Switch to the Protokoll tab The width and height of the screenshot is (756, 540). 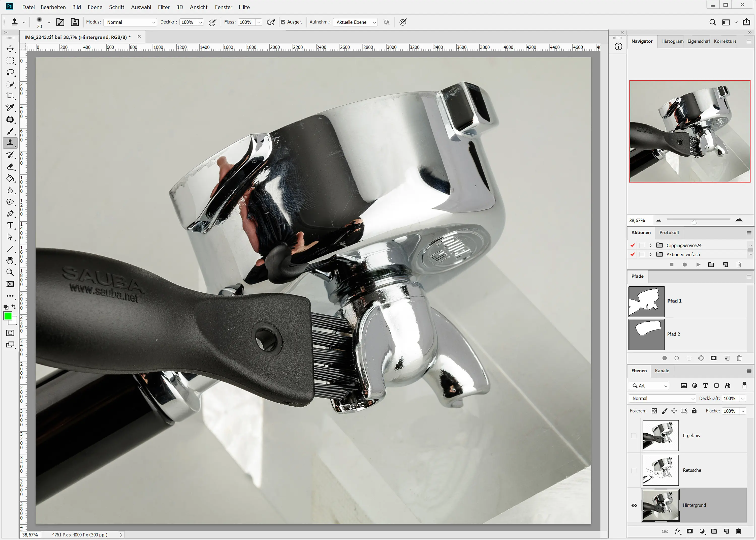pos(669,232)
